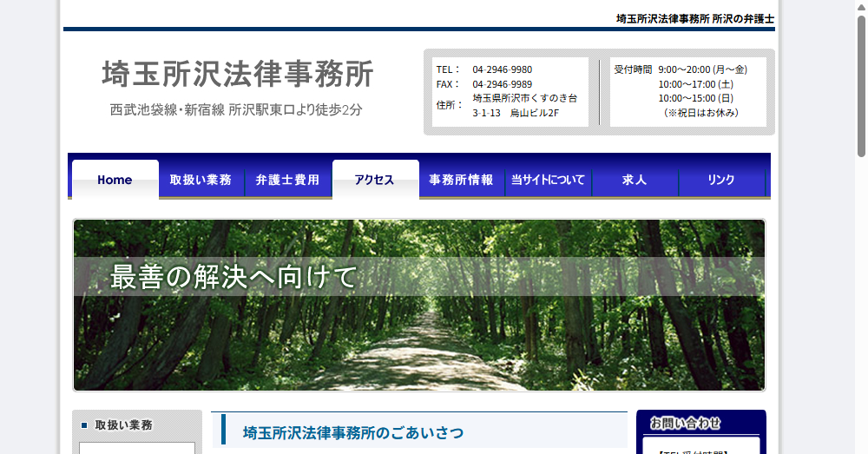
Task: Select the 取扱い業務 navigation tab
Action: [201, 180]
